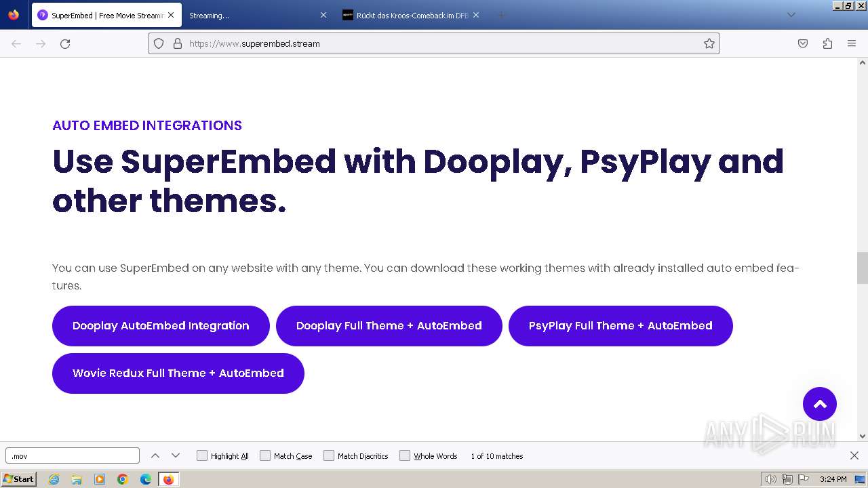Open the Firefox View icon

point(14,15)
